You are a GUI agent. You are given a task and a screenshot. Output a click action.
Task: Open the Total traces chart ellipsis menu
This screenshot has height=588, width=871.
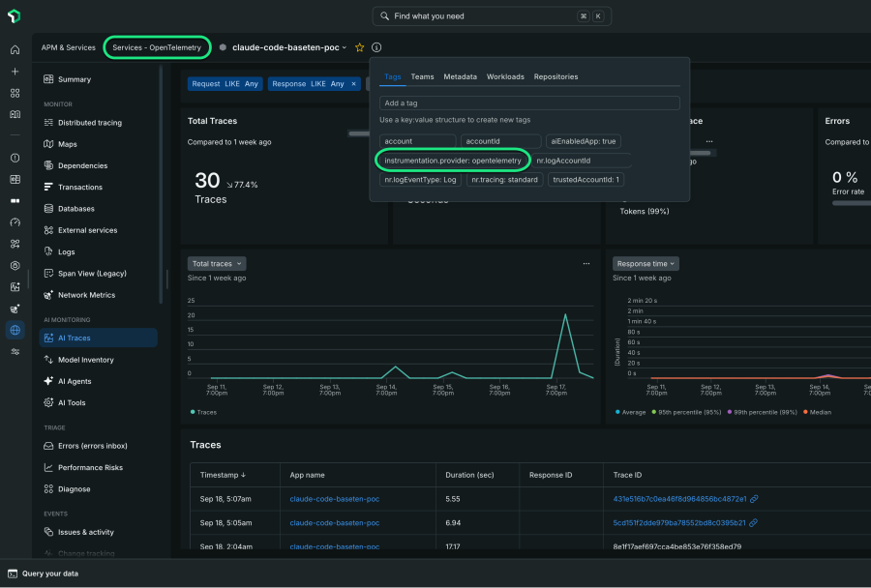(x=586, y=264)
